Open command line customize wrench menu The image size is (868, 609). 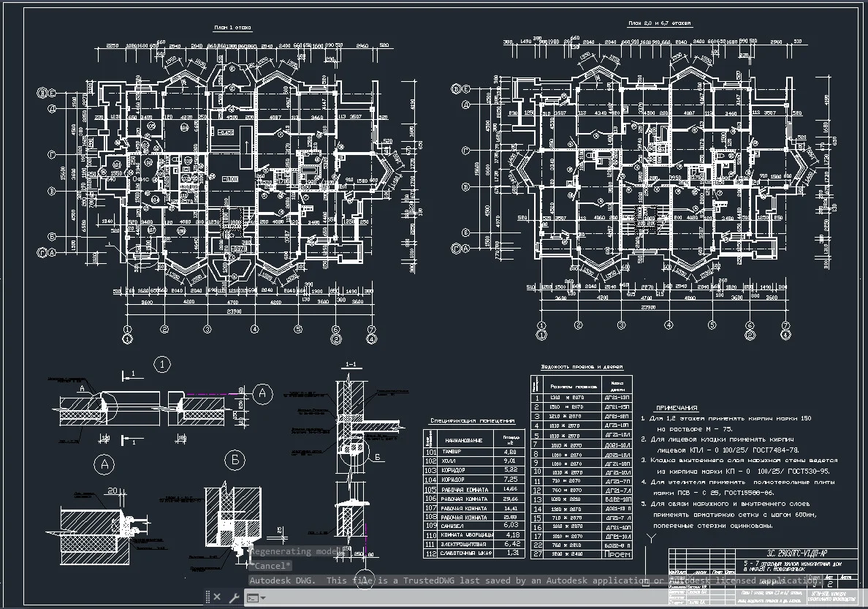pyautogui.click(x=234, y=597)
